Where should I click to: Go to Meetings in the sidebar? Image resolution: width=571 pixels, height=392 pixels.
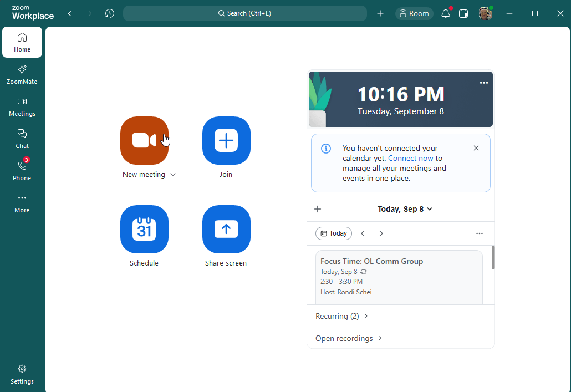pos(22,107)
